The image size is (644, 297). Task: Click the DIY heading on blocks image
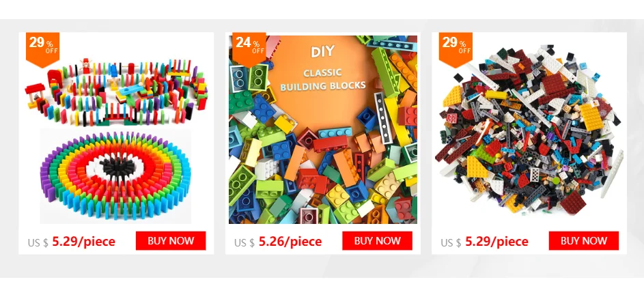click(322, 52)
